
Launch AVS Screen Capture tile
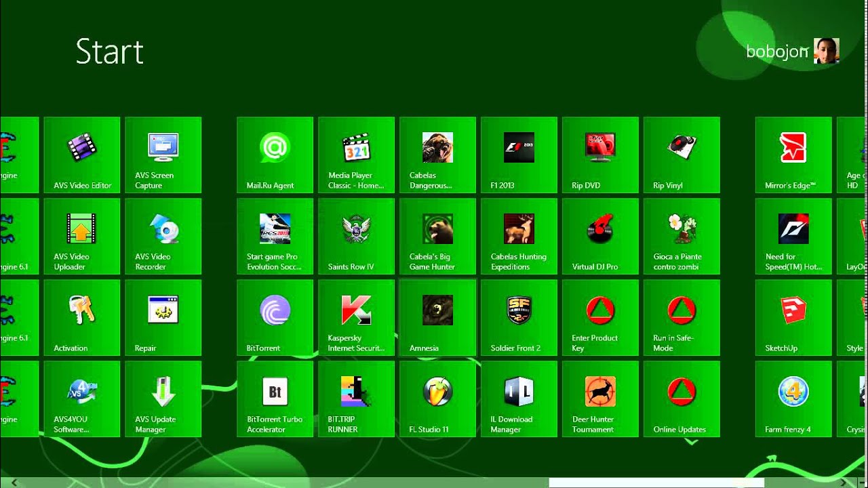pos(163,155)
